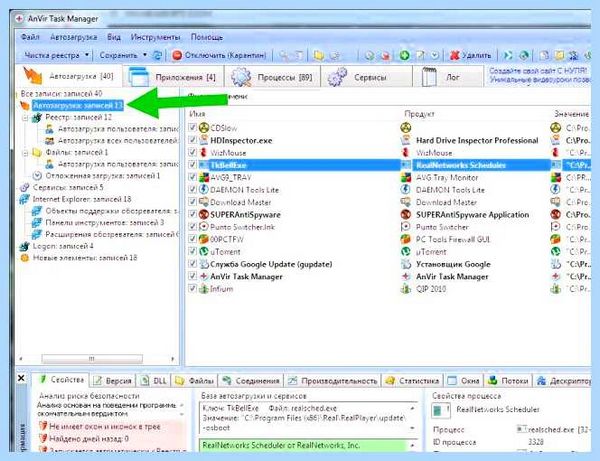Image resolution: width=600 pixels, height=461 pixels.
Task: Uncheck the CDSlow startup checkbox
Action: pyautogui.click(x=193, y=127)
